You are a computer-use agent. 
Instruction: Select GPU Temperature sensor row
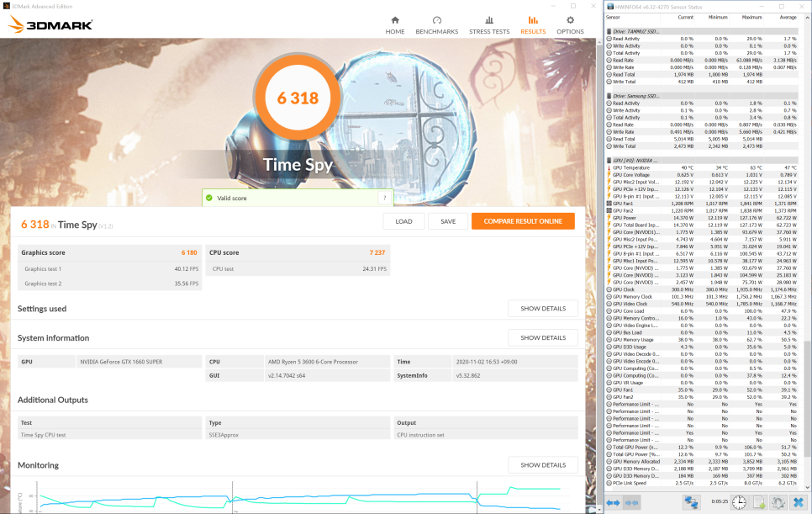tap(702, 168)
